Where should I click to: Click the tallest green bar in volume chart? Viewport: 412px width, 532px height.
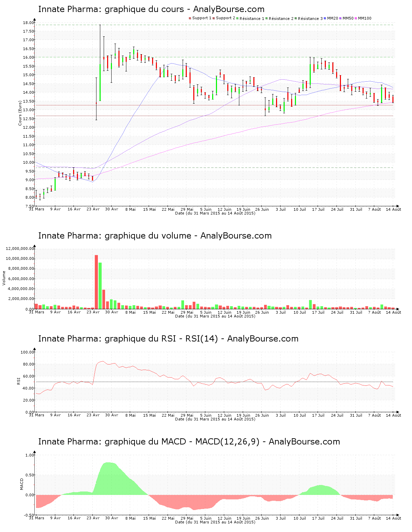click(100, 286)
